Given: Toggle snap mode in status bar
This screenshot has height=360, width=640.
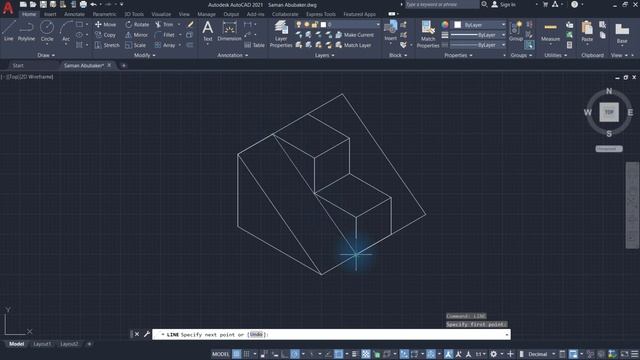Looking at the screenshot, I should [x=247, y=354].
